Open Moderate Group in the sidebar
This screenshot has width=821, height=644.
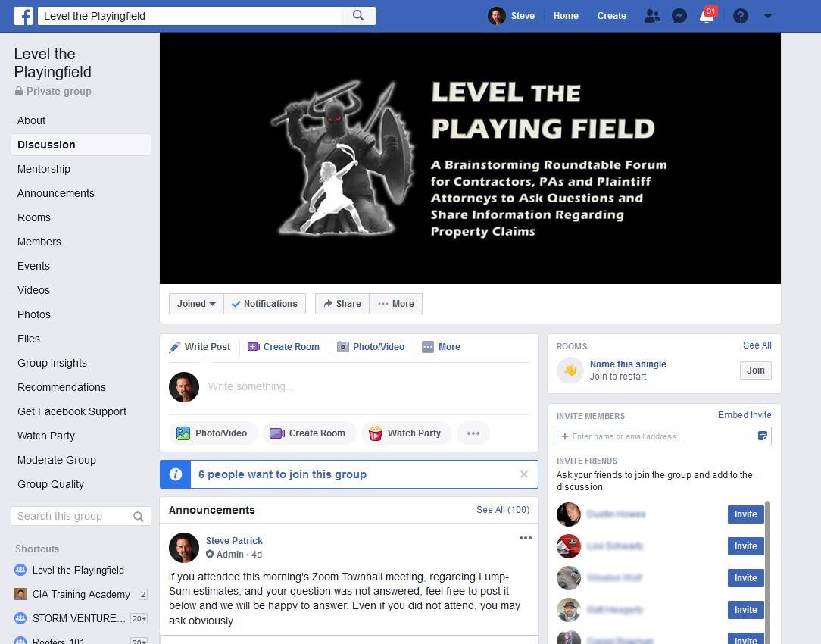[57, 460]
